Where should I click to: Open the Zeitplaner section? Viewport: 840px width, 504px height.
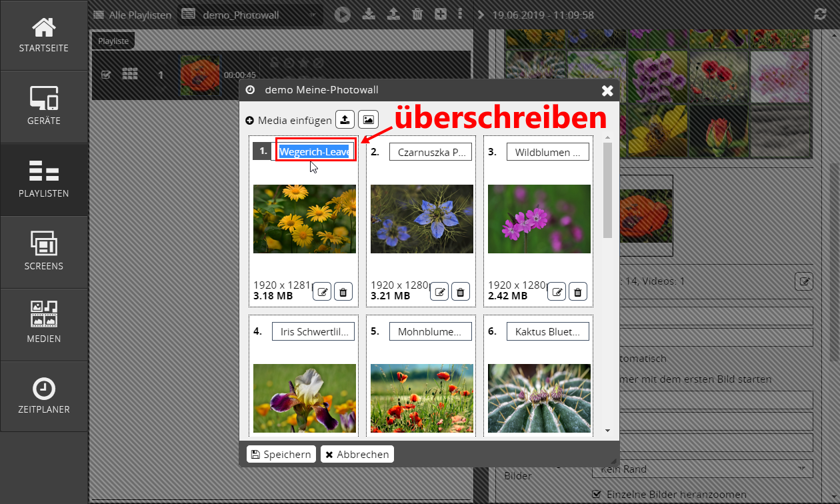(44, 396)
